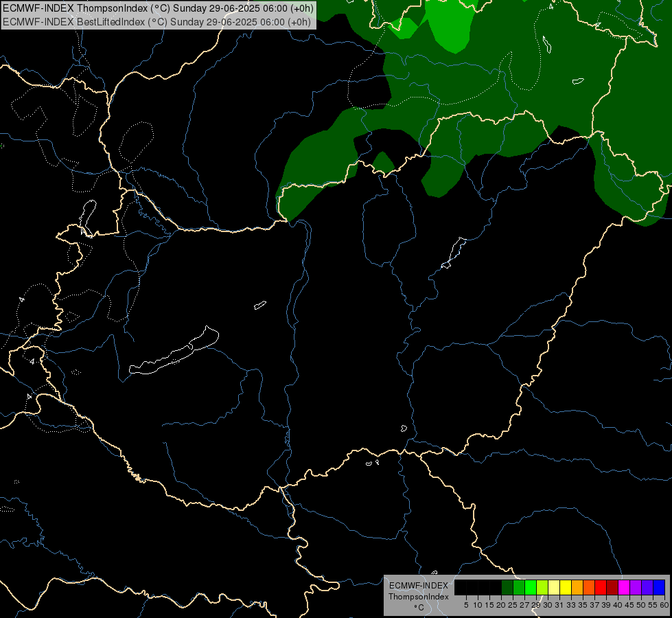Select the magenta 40–45 legend swatch
Screen dimensions: 672x618
(624, 588)
